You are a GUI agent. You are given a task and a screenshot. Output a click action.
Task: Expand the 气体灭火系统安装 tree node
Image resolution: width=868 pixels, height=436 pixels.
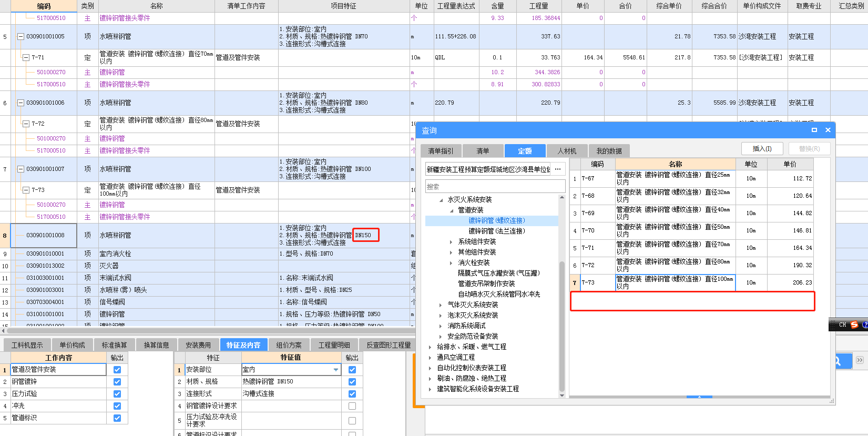pos(441,305)
